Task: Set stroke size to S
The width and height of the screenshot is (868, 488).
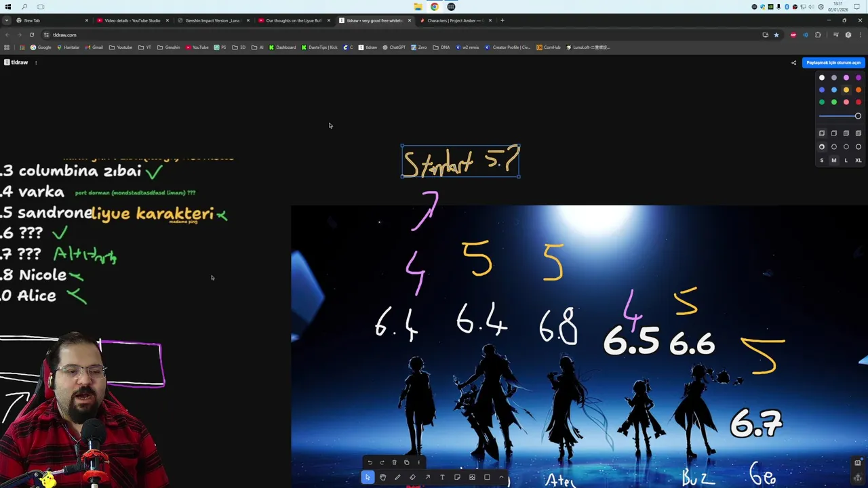Action: 822,161
